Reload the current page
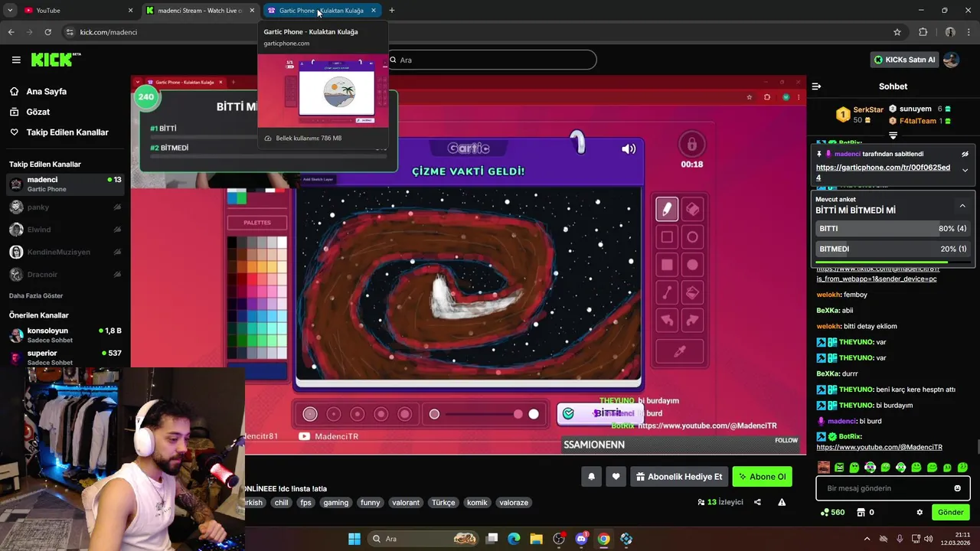Screen dimensions: 980x551 tap(48, 32)
